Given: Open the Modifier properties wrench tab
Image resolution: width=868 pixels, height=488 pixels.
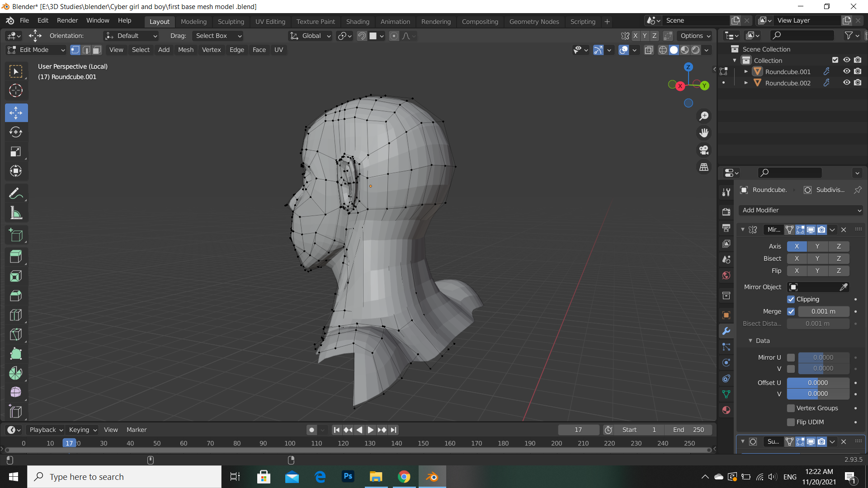Looking at the screenshot, I should tap(726, 331).
